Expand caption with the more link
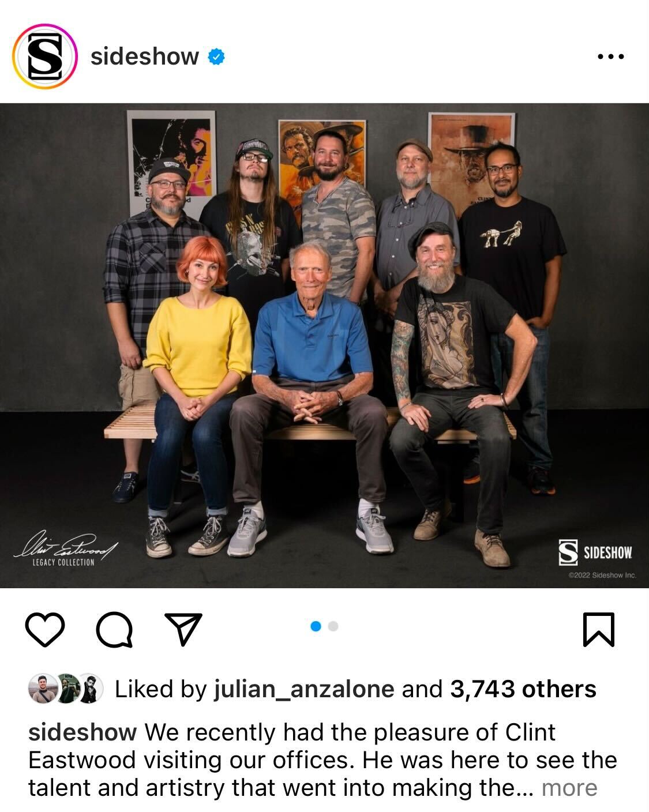 point(569,787)
